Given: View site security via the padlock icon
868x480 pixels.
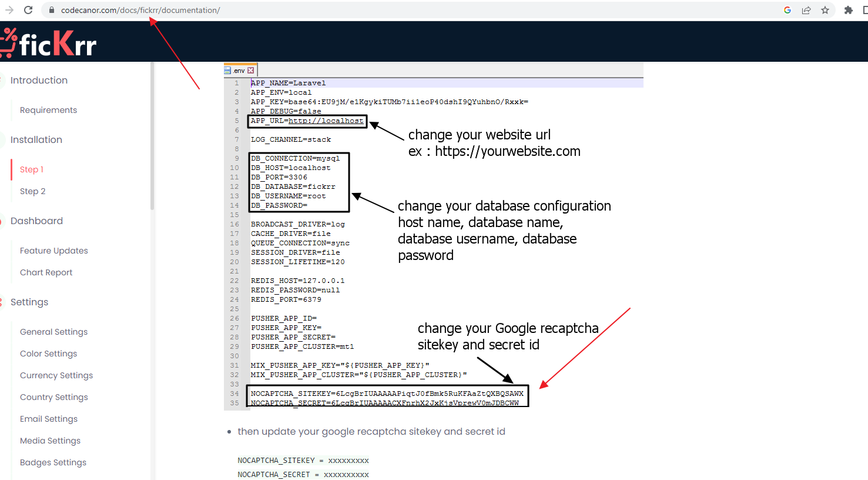Looking at the screenshot, I should (52, 10).
